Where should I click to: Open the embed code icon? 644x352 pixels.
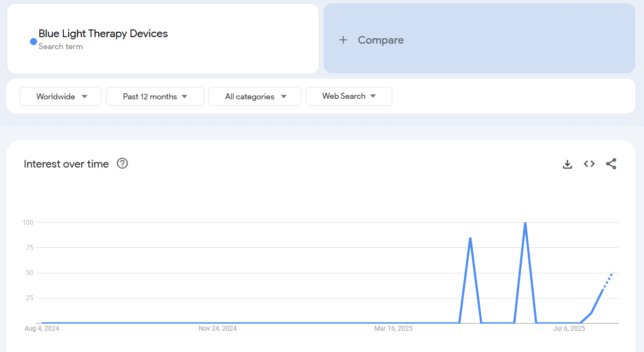point(589,164)
